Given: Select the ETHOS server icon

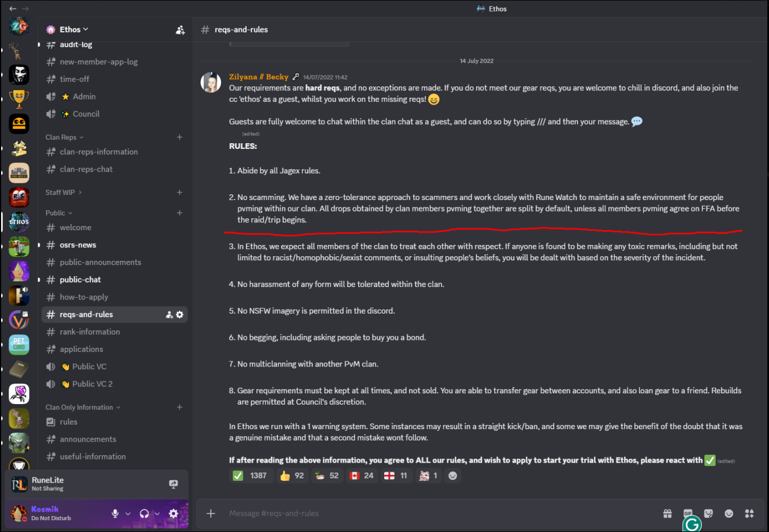Looking at the screenshot, I should click(19, 222).
